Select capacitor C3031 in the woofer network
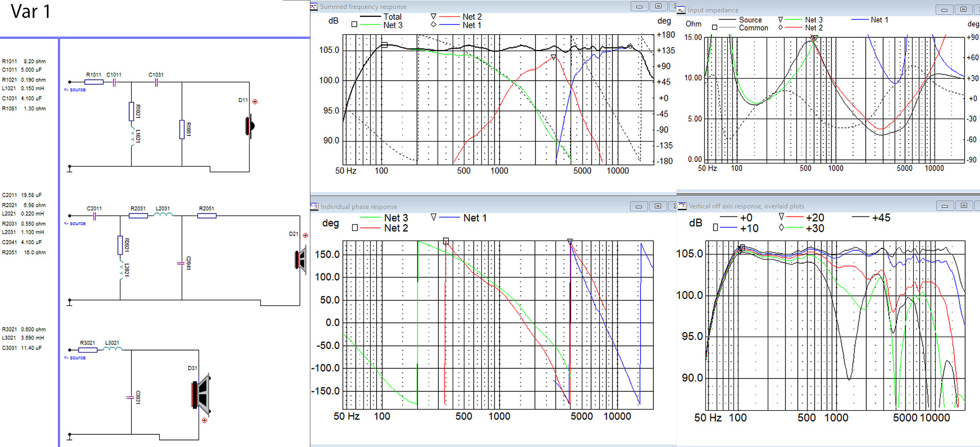Viewport: 980px width, 447px height. pyautogui.click(x=131, y=397)
